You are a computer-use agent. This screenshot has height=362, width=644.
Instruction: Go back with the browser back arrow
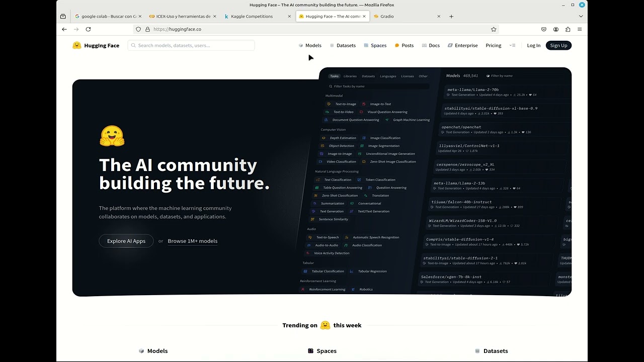coord(64,29)
